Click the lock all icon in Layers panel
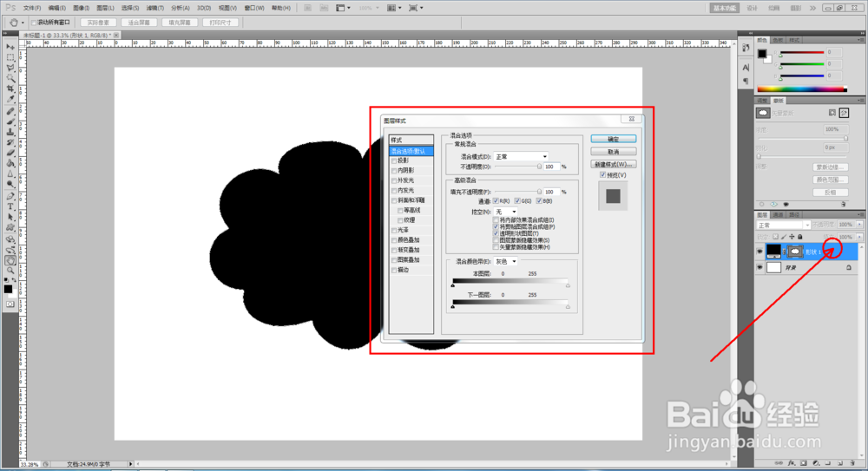868x471 pixels. pyautogui.click(x=800, y=237)
